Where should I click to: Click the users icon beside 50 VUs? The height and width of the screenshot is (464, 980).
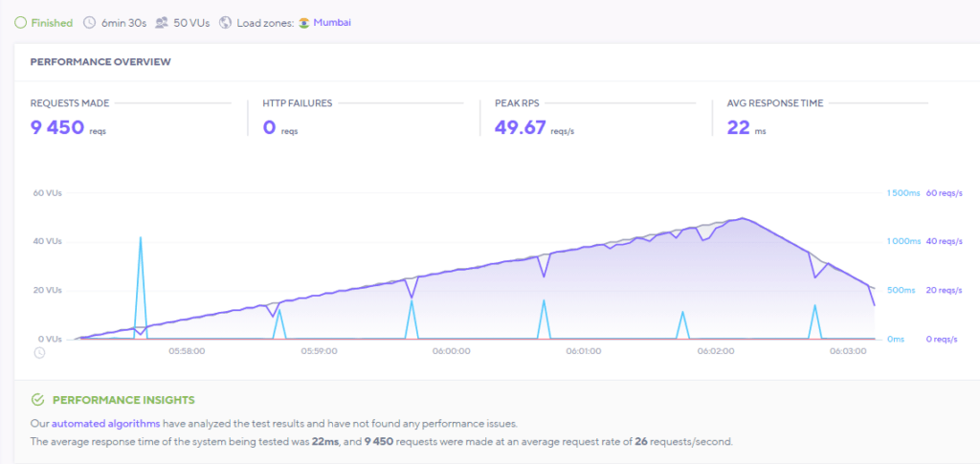(x=162, y=22)
